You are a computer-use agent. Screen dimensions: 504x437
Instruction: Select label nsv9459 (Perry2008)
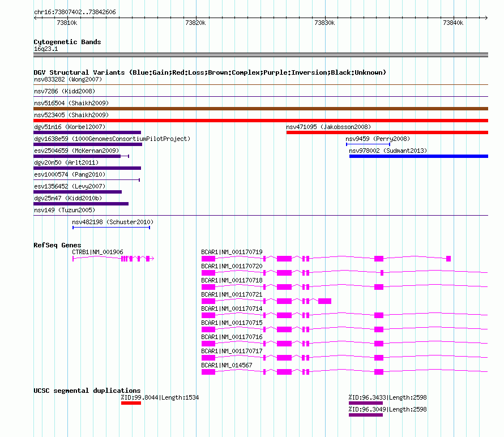378,139
